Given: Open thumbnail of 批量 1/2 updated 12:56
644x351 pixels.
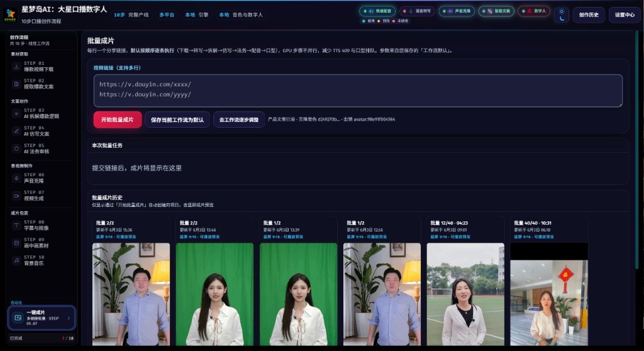Looking at the screenshot, I should tap(382, 294).
